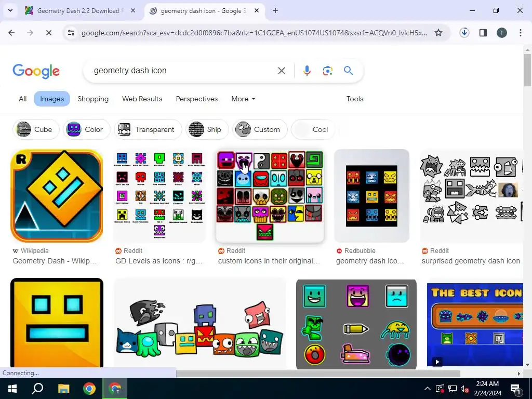The width and height of the screenshot is (532, 399).
Task: Open the gray background icon set thumbnail
Action: pos(356,324)
